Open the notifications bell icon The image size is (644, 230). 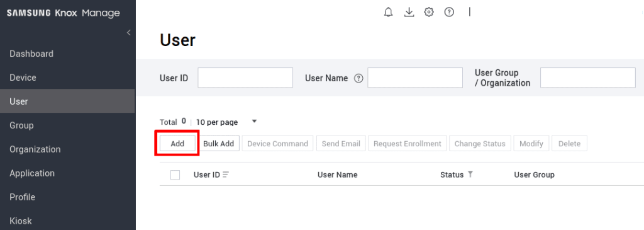(x=388, y=13)
